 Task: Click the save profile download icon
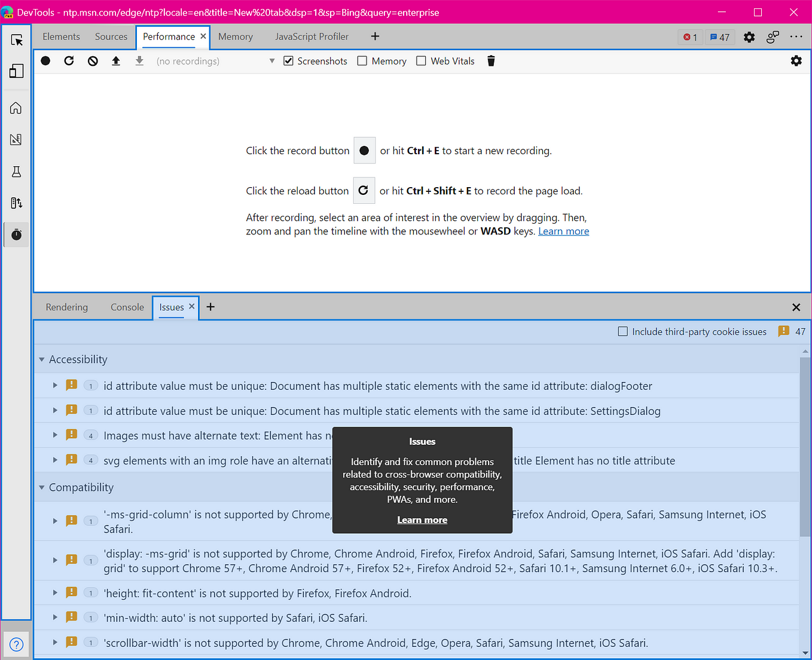point(139,61)
